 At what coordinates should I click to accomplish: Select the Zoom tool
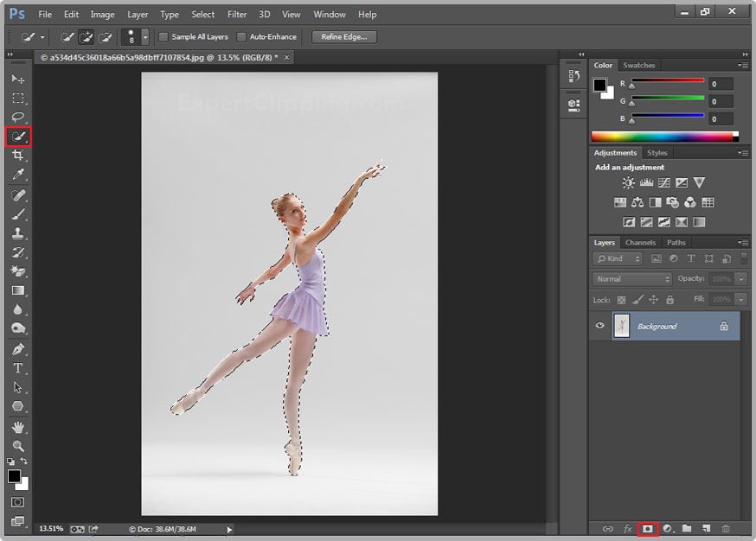coord(18,446)
